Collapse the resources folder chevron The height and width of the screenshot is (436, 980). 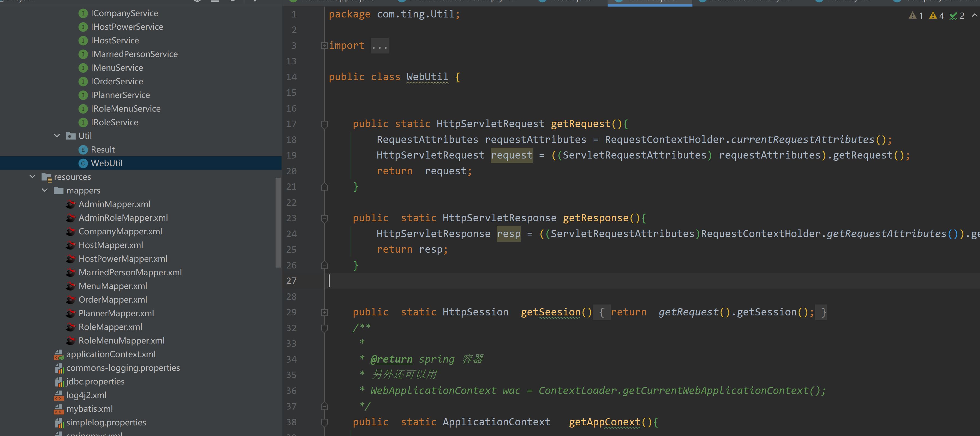click(x=32, y=177)
